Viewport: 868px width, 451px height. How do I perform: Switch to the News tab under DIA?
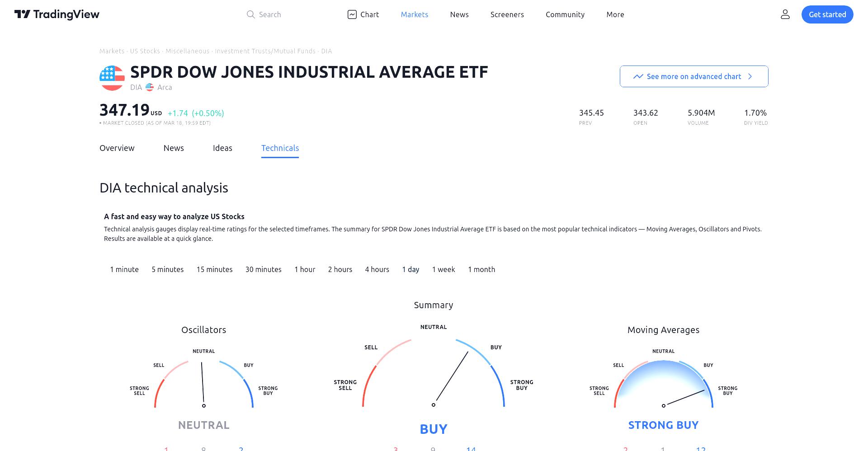click(x=174, y=148)
